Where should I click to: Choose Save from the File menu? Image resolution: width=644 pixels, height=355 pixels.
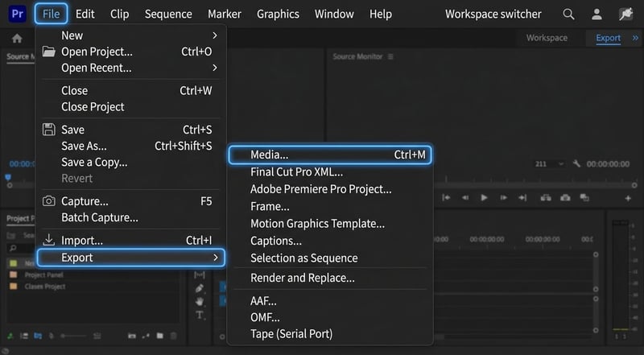coord(131,130)
